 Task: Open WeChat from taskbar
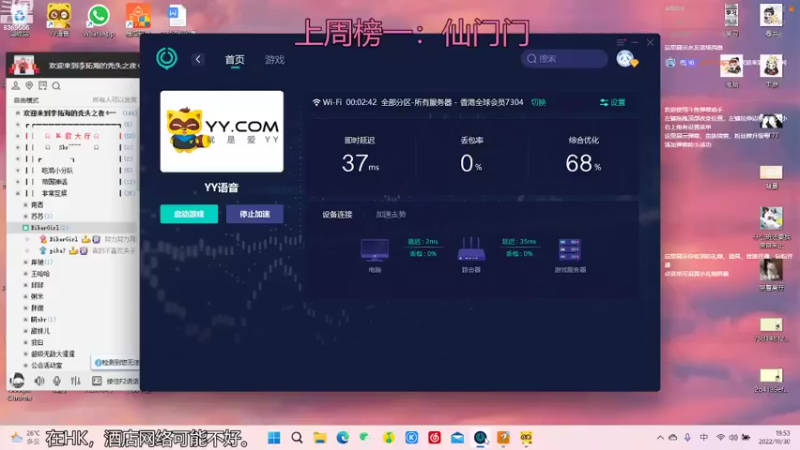coord(365,438)
